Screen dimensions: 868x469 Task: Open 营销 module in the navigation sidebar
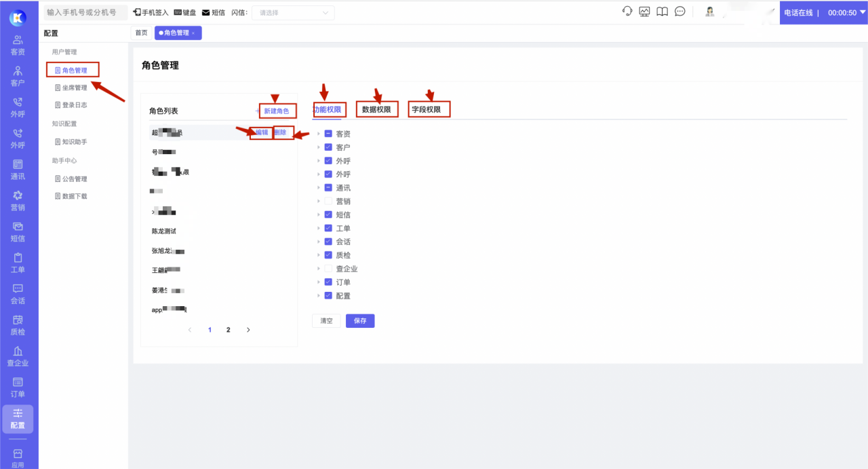coord(18,201)
